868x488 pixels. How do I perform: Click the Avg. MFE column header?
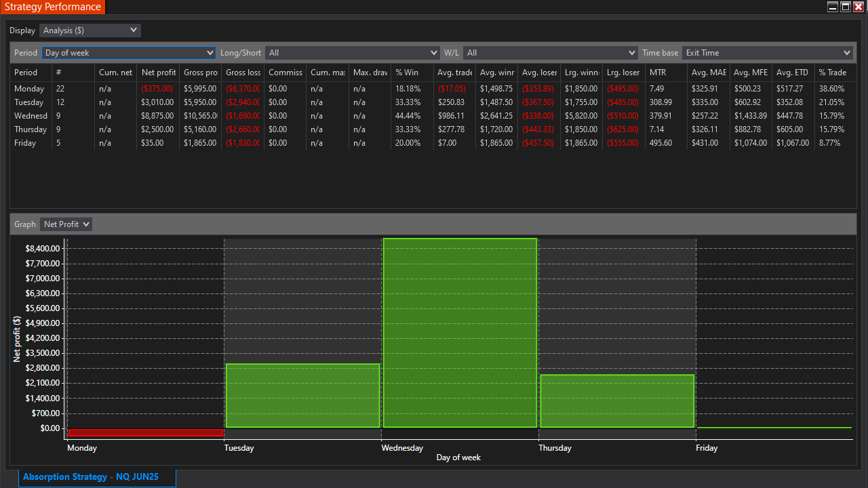tap(751, 73)
